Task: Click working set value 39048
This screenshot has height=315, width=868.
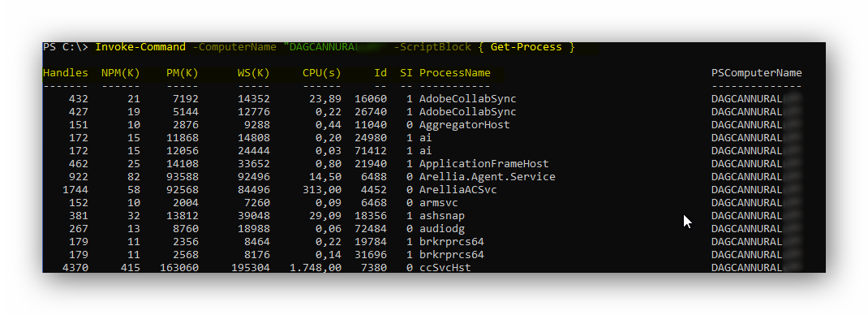Action: [254, 216]
